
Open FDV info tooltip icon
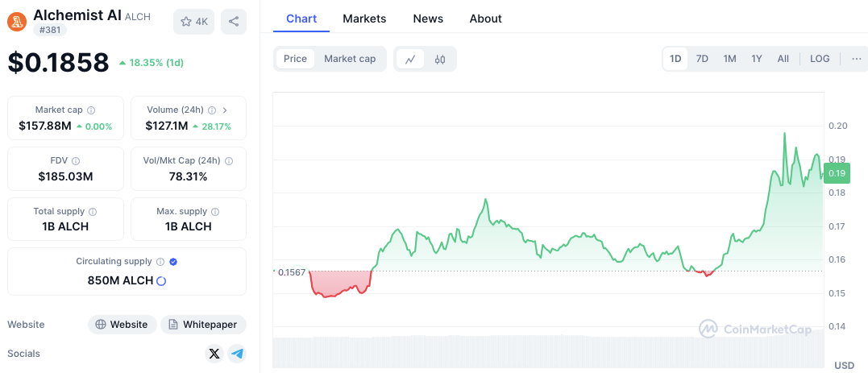pyautogui.click(x=76, y=161)
